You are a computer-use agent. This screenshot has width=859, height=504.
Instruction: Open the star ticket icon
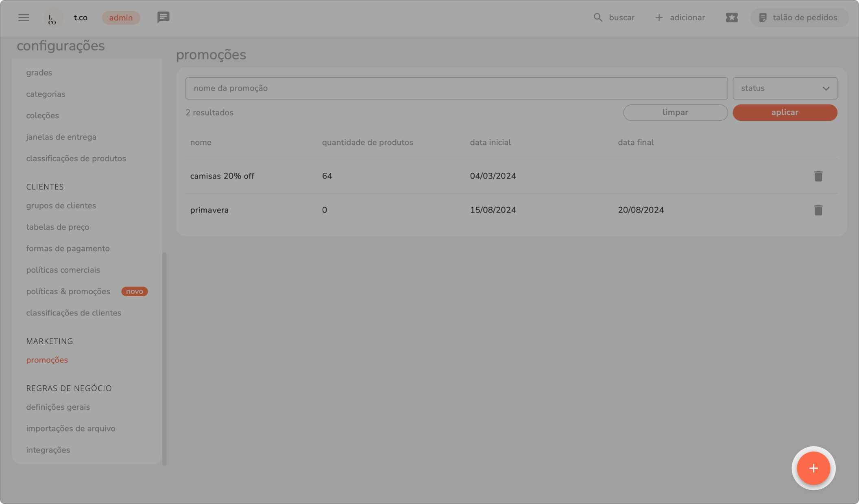click(731, 17)
